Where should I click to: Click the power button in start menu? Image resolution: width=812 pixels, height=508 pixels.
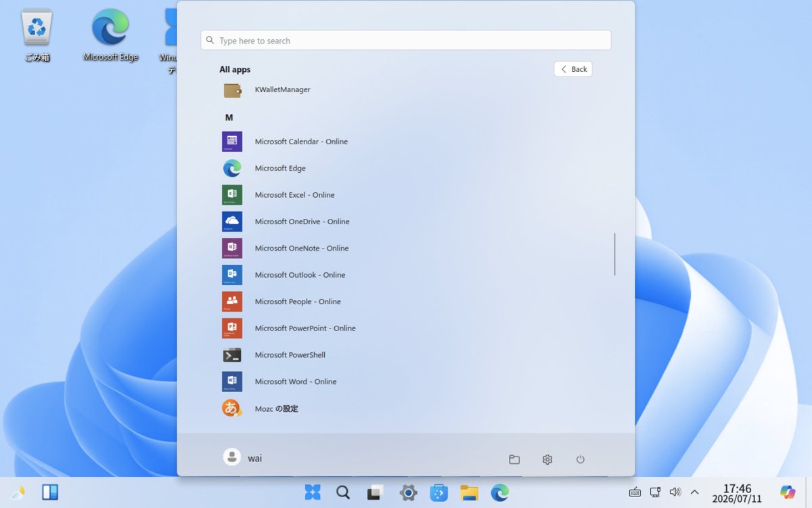click(580, 459)
